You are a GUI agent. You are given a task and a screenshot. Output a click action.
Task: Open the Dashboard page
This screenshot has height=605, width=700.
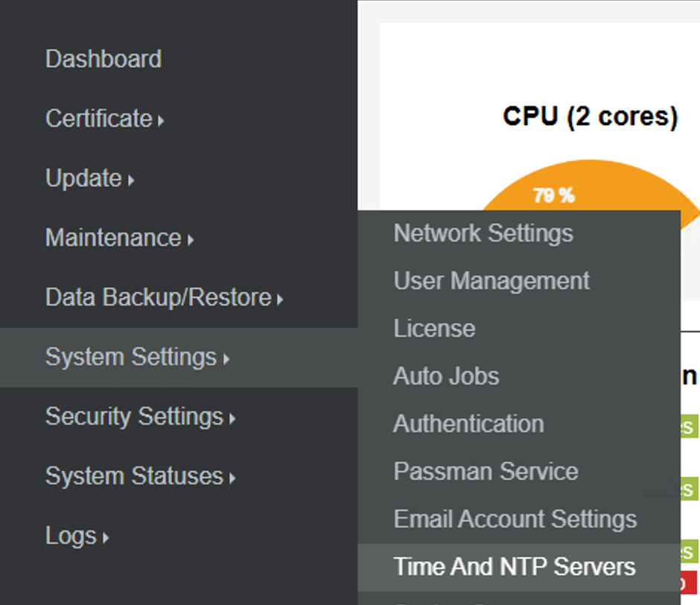(x=104, y=59)
